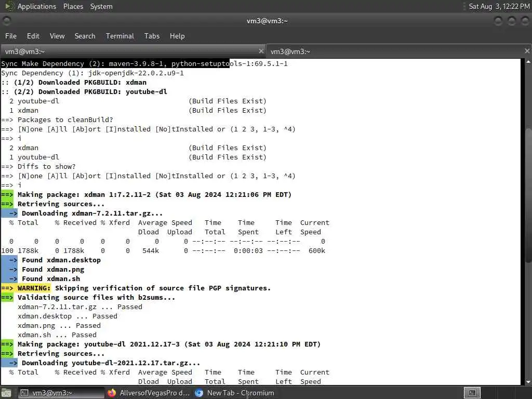Click xdman.desktop ... Passed line

pyautogui.click(x=68, y=316)
